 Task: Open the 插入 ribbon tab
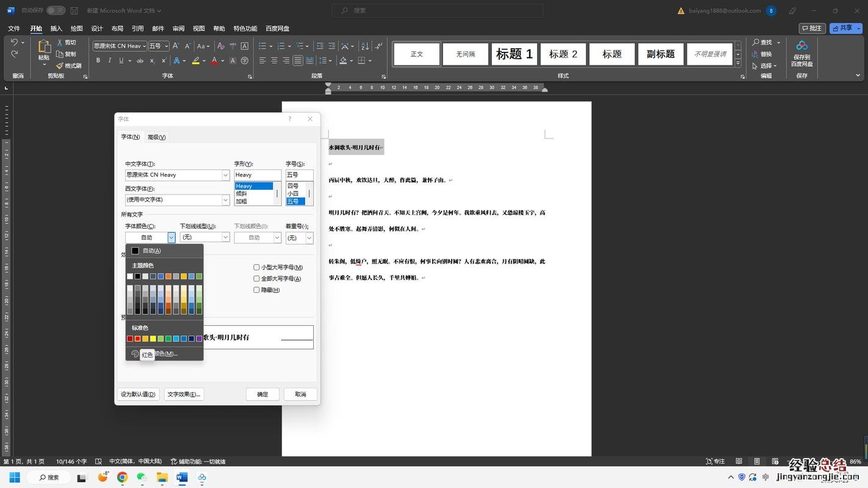click(56, 29)
